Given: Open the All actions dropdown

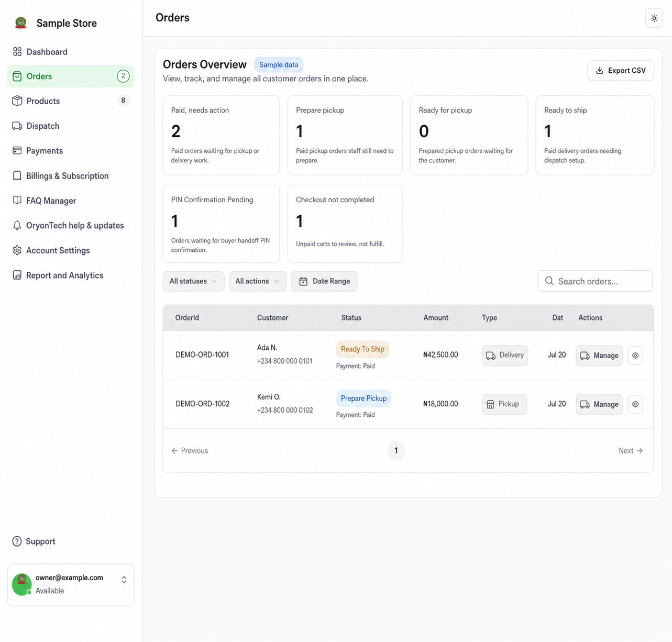Looking at the screenshot, I should tap(258, 281).
